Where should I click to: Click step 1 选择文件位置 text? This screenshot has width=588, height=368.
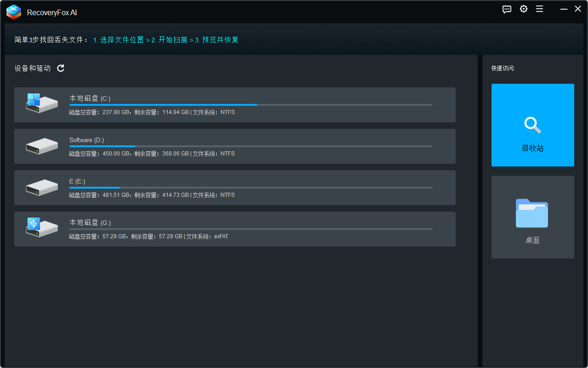point(119,40)
